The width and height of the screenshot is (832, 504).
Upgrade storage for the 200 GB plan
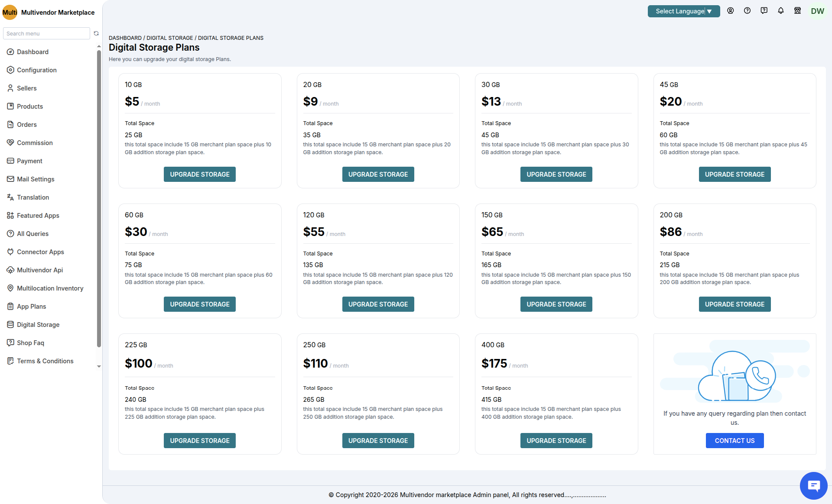click(x=734, y=304)
